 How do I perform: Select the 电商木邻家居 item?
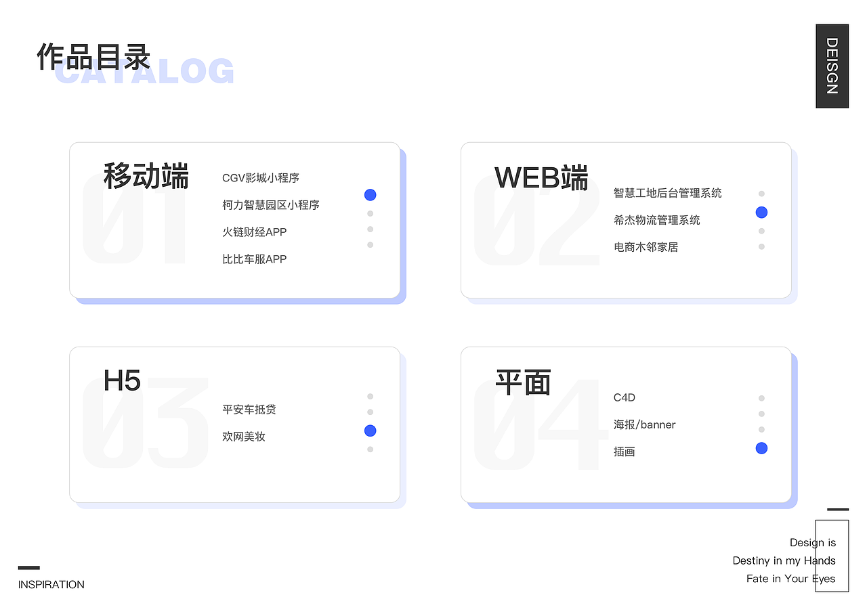[646, 247]
